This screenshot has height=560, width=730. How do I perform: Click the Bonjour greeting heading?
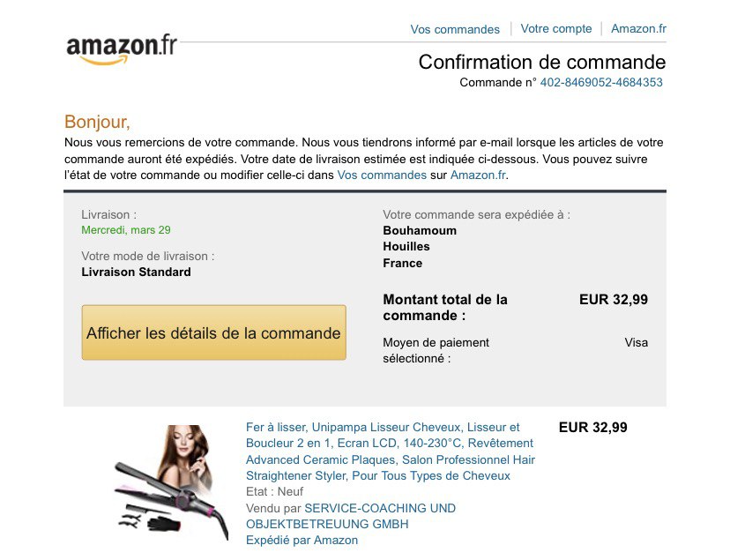[x=97, y=122]
